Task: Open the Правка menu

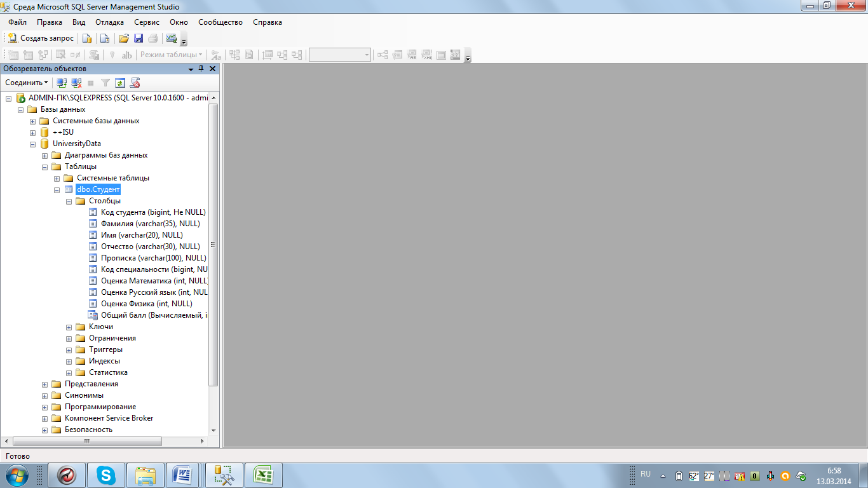Action: coord(50,22)
